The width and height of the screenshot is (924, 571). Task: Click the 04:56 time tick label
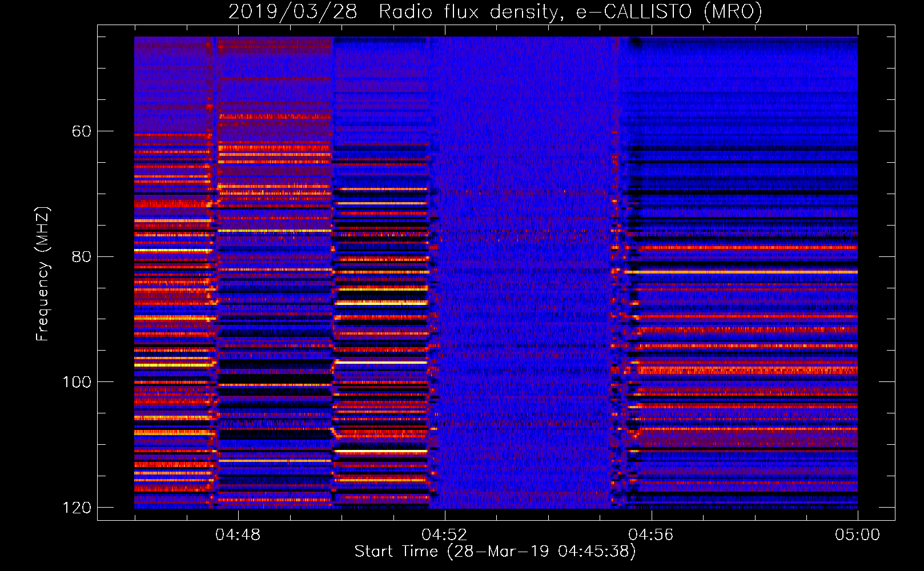click(x=651, y=534)
